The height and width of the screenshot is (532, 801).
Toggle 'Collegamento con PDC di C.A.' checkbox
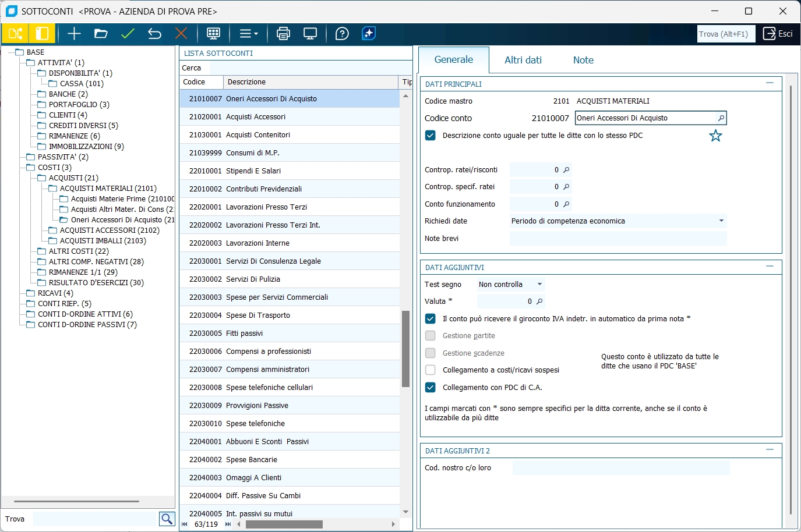click(x=431, y=388)
